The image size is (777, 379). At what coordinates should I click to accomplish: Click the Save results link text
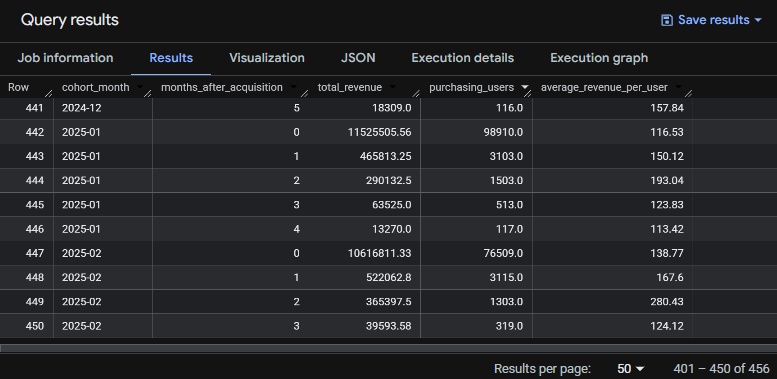pos(714,20)
